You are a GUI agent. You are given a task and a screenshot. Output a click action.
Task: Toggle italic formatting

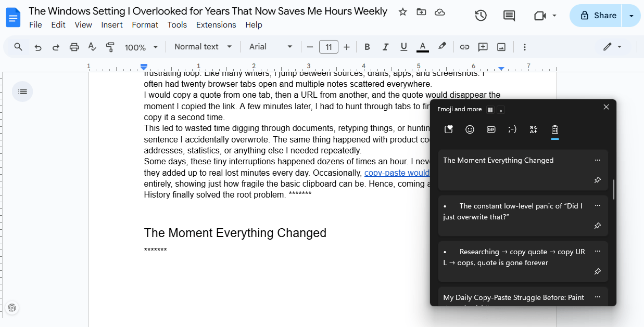(385, 47)
